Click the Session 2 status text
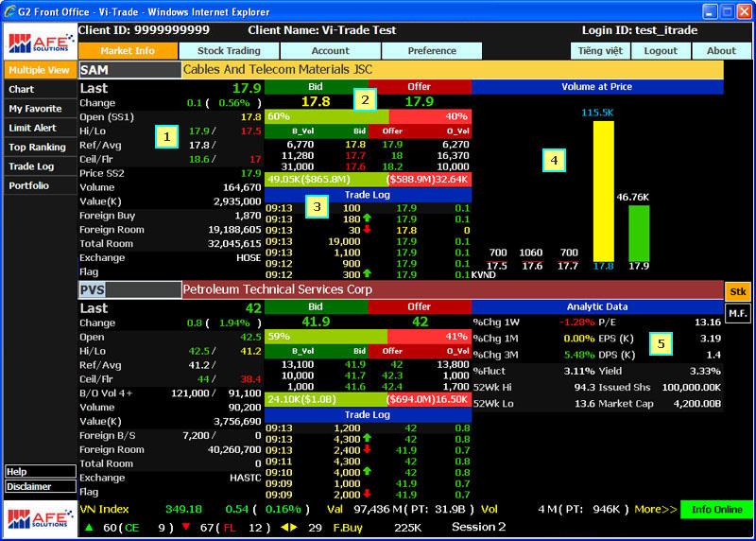756x541 pixels. tap(478, 527)
